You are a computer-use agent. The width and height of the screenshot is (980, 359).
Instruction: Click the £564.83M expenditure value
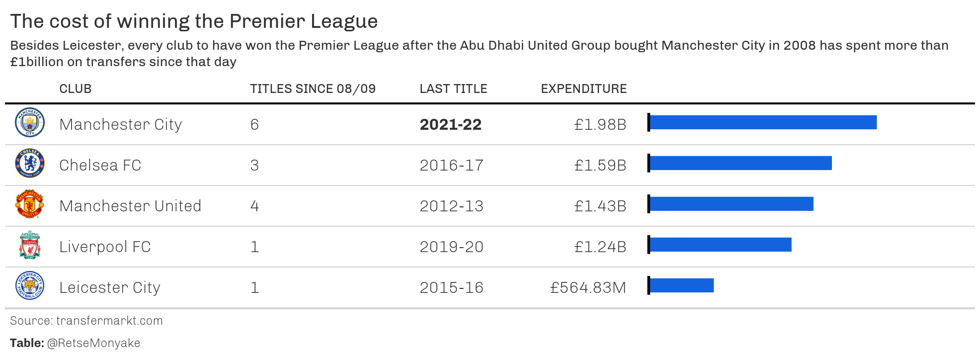pyautogui.click(x=588, y=287)
